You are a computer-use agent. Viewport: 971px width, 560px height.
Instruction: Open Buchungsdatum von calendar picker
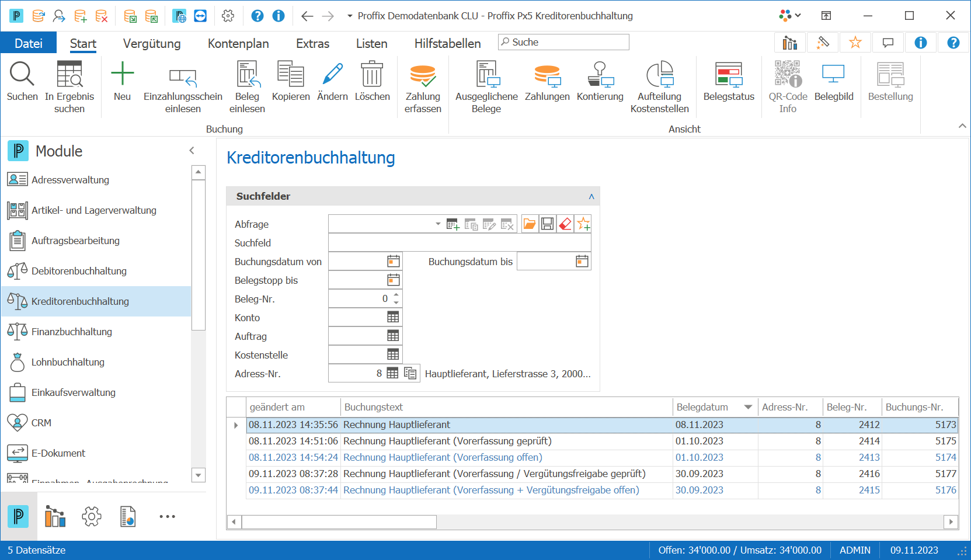(x=394, y=262)
